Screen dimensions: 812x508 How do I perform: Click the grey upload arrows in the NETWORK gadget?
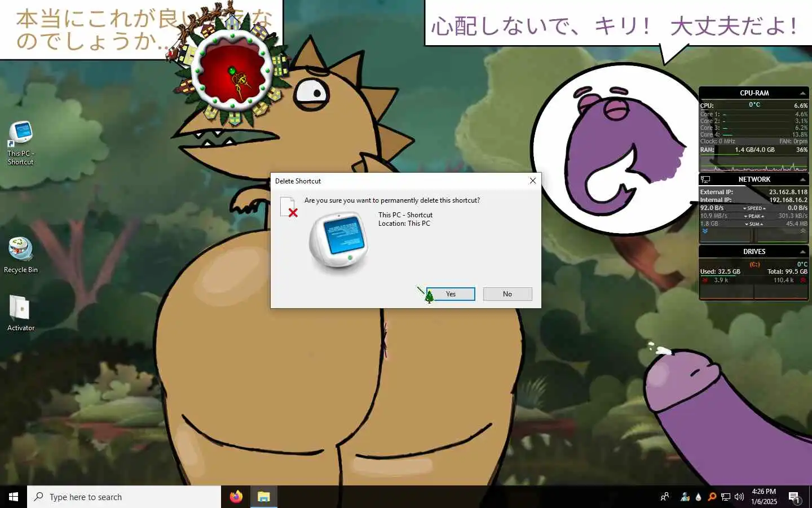(x=803, y=231)
